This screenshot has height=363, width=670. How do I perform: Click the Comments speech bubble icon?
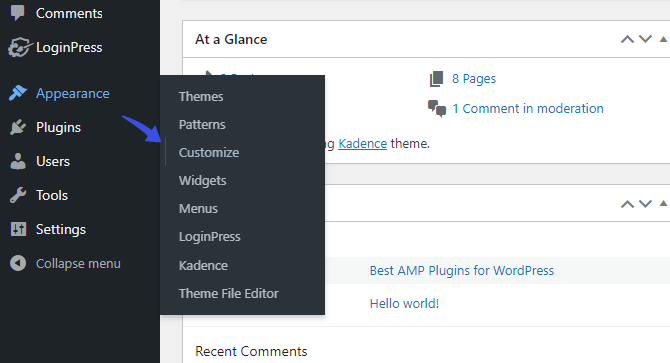click(18, 13)
